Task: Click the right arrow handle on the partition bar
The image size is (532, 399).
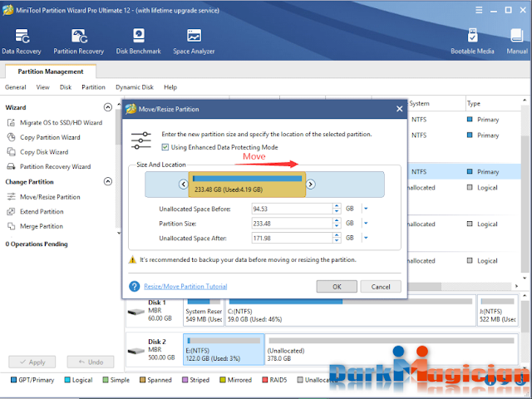Action: (310, 185)
